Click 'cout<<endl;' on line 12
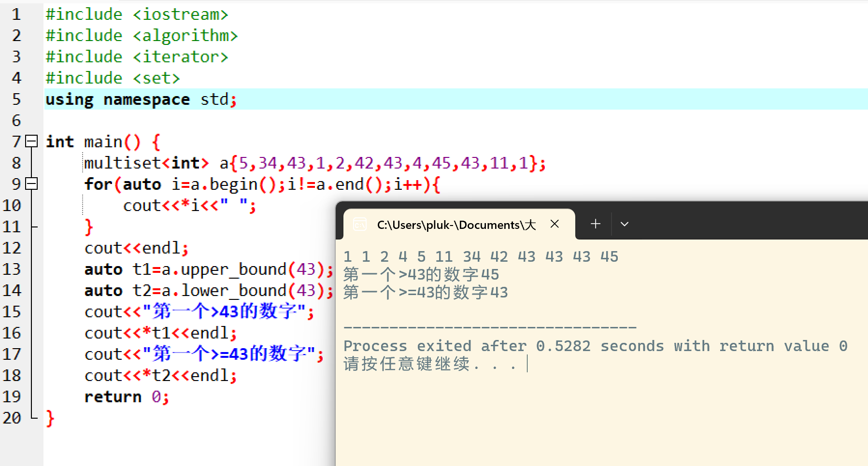The width and height of the screenshot is (868, 466). [135, 248]
